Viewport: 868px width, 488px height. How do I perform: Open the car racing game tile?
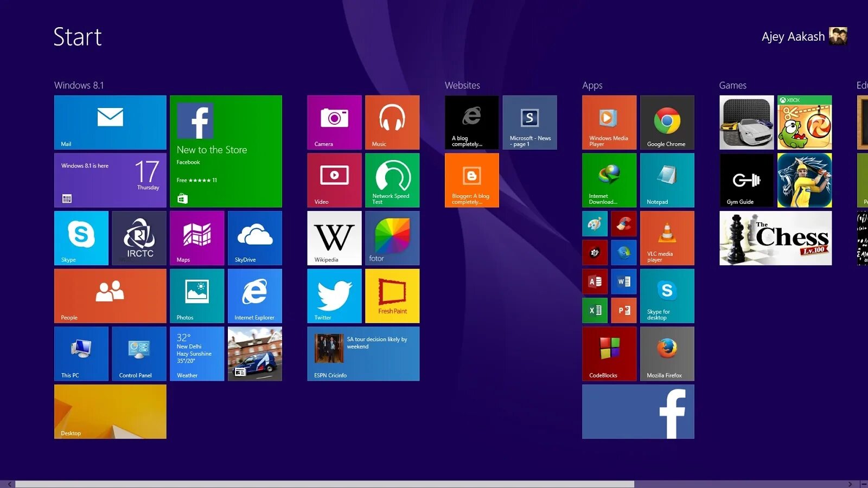(746, 123)
